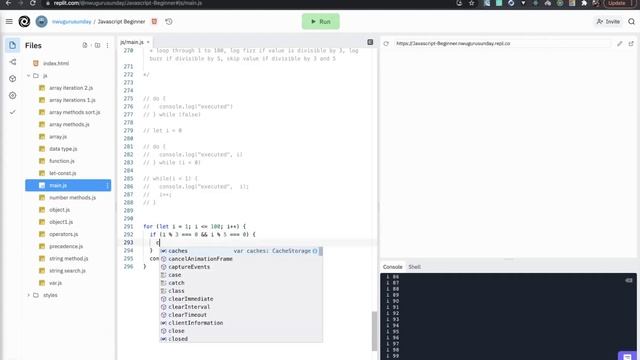Click the Replit logo
This screenshot has height=360, width=640.
(24, 22)
